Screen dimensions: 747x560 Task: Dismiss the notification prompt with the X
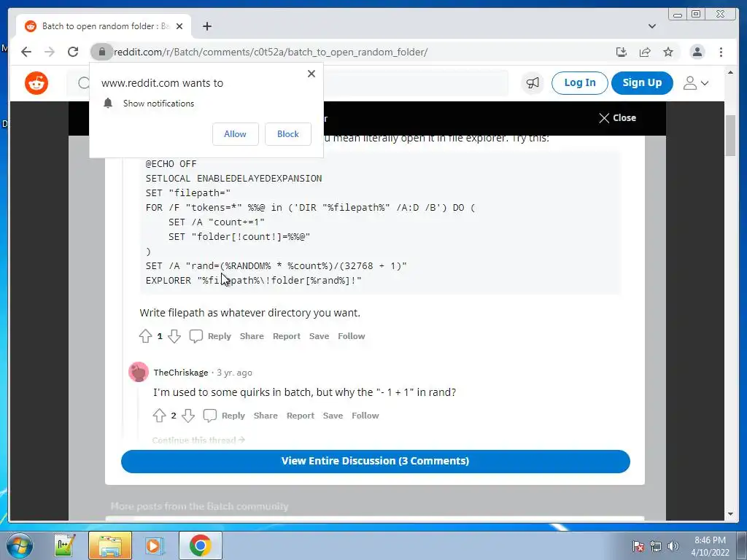point(311,74)
